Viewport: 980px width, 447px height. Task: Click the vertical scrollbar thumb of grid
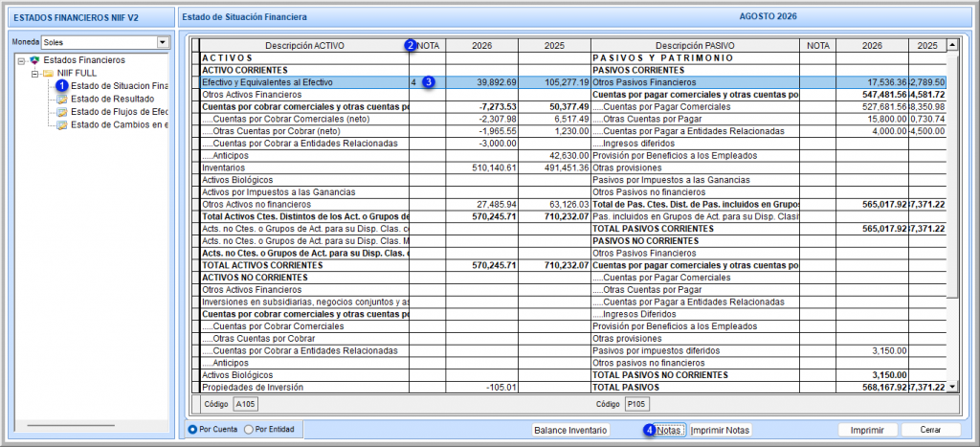click(952, 175)
